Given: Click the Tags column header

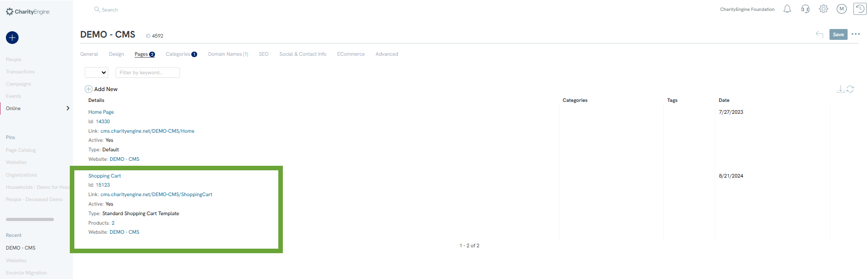Looking at the screenshot, I should [x=672, y=100].
